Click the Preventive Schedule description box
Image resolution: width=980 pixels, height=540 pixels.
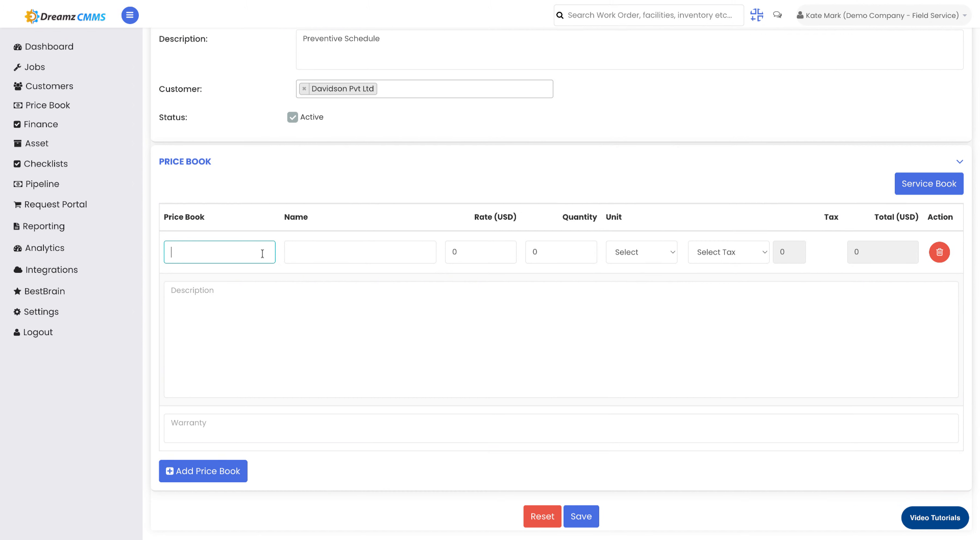[629, 50]
